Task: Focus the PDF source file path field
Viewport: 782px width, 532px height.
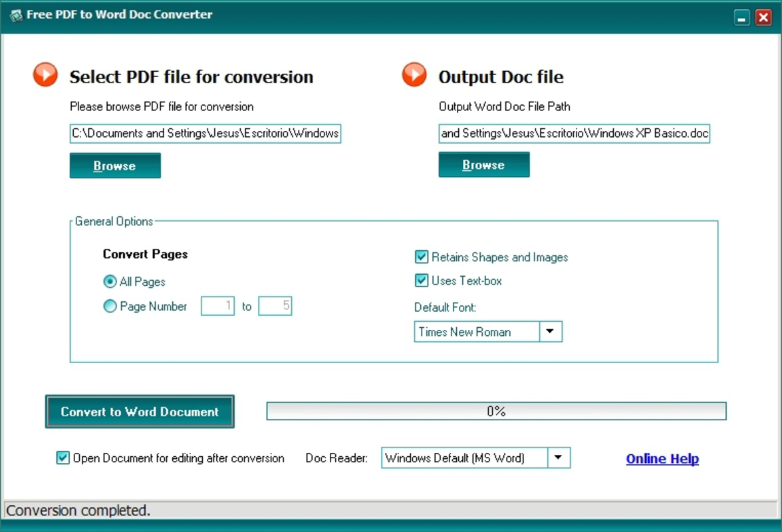Action: pyautogui.click(x=205, y=134)
